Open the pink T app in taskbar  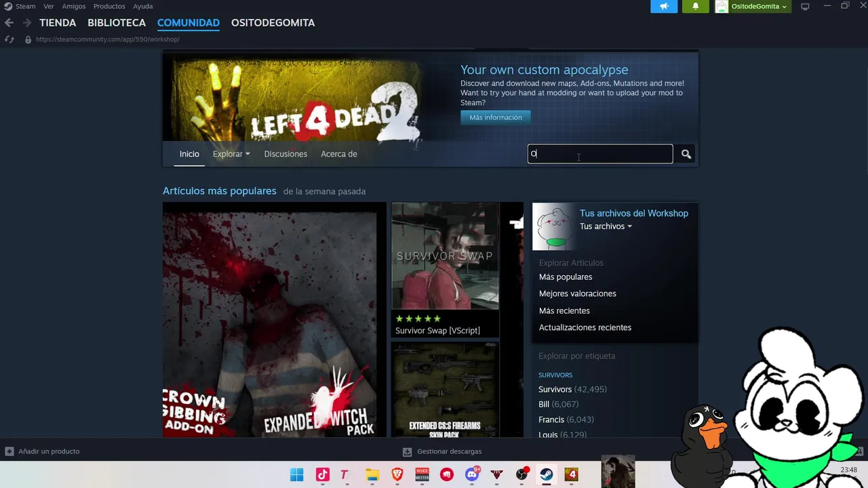point(344,474)
